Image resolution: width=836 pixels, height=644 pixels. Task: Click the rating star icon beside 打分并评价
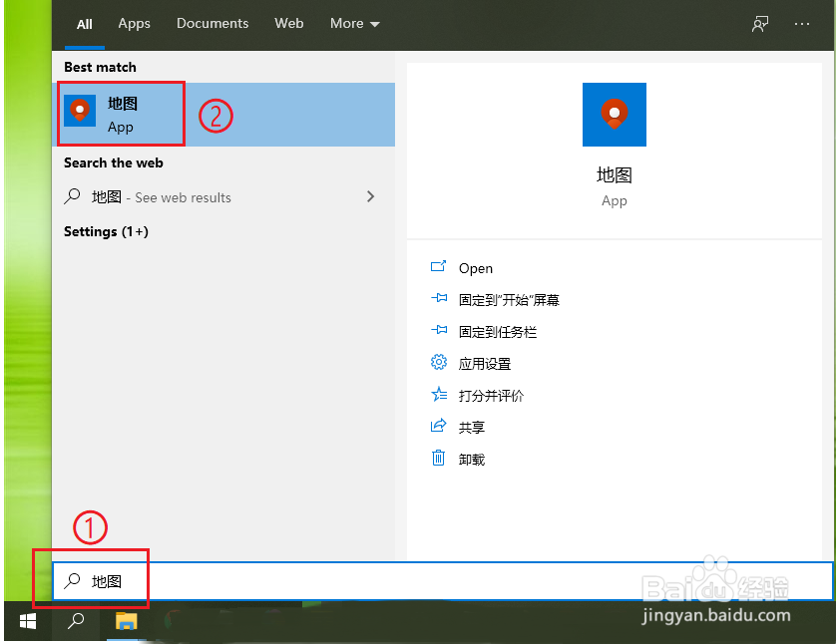point(439,395)
